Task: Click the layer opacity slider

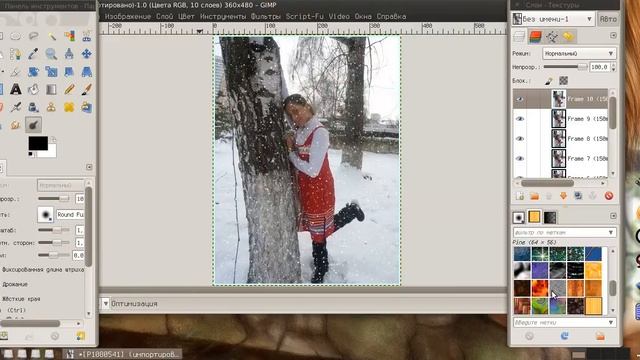Action: (x=566, y=67)
